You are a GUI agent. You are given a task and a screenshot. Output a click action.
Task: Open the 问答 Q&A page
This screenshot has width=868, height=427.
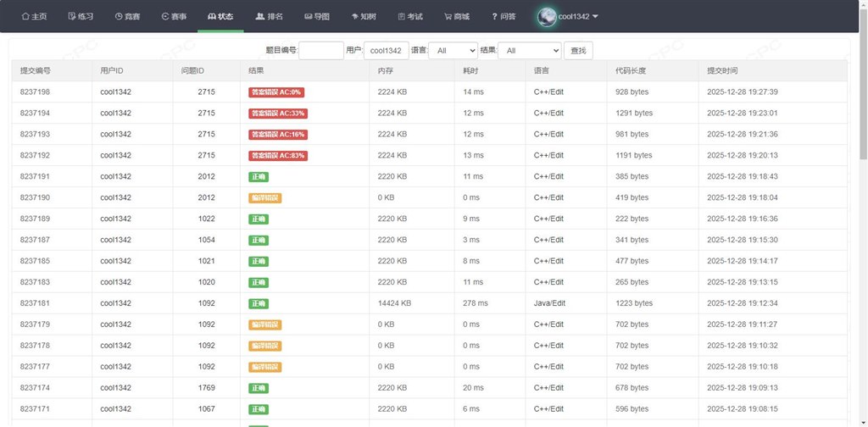pos(504,16)
